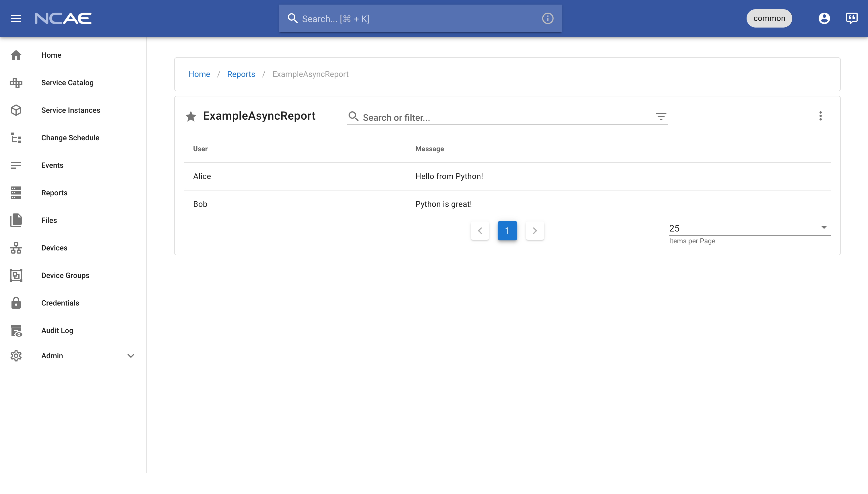Select page 1 in pagination

point(507,231)
